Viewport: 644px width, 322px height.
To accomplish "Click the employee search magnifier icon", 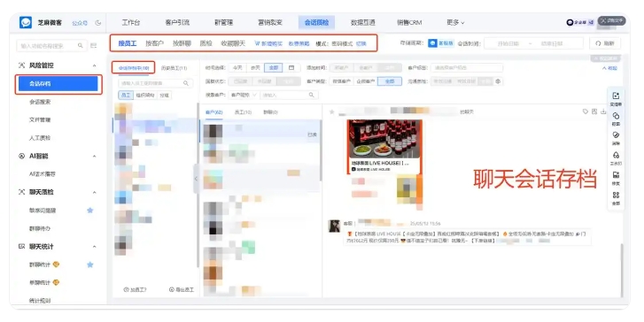I will (186, 83).
